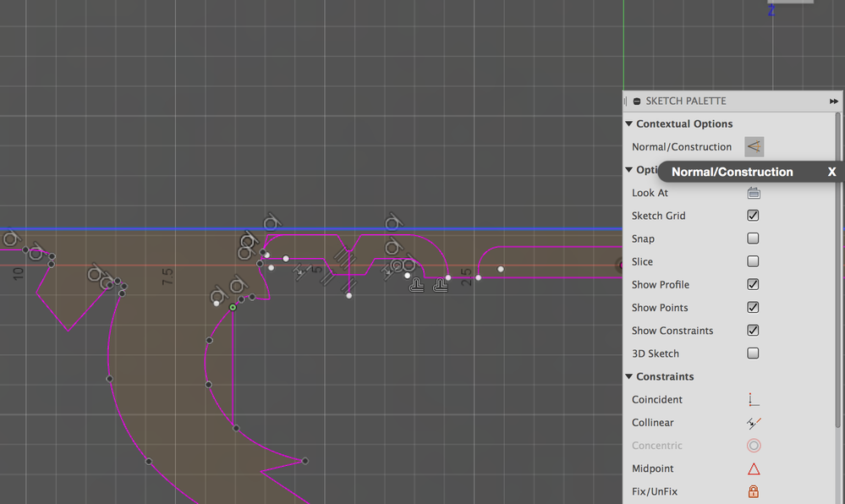Toggle the Show Constraints checkbox
The image size is (845, 504).
tap(753, 330)
